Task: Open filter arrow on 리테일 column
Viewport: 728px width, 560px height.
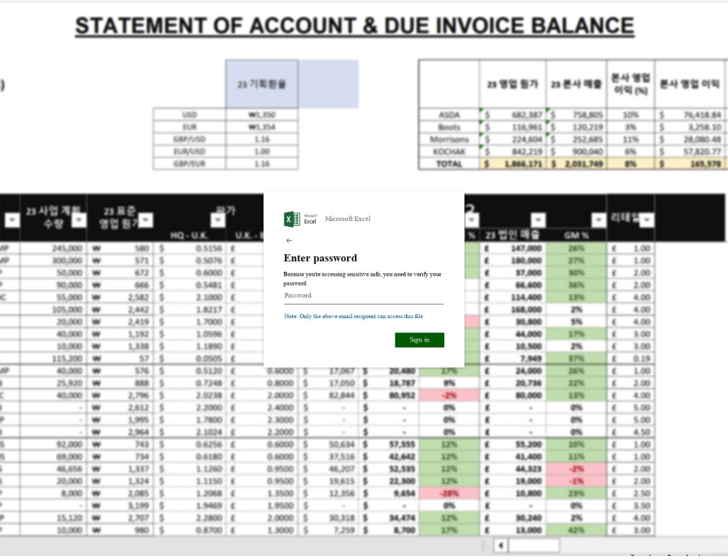Action: point(646,220)
